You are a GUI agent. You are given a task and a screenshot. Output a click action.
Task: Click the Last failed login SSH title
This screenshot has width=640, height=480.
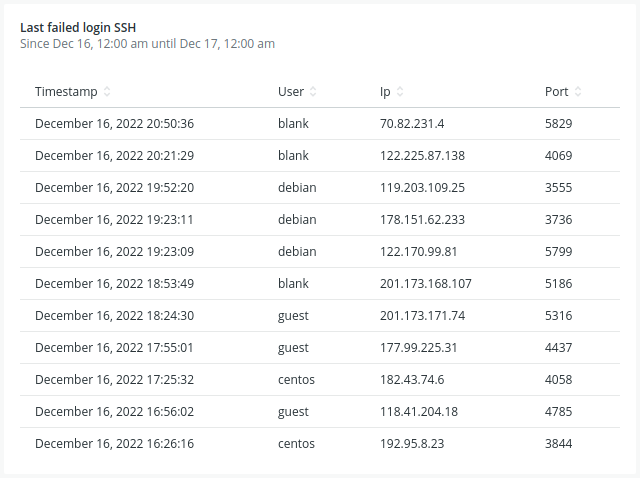point(78,27)
